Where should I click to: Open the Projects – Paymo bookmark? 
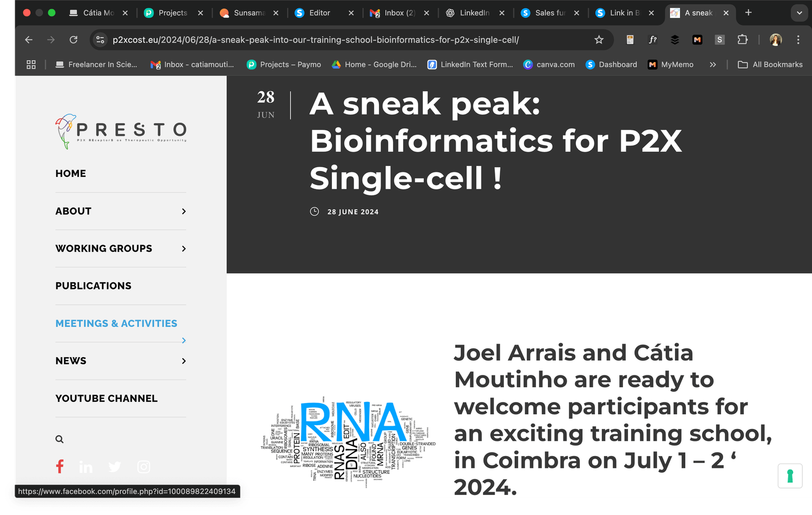(284, 64)
